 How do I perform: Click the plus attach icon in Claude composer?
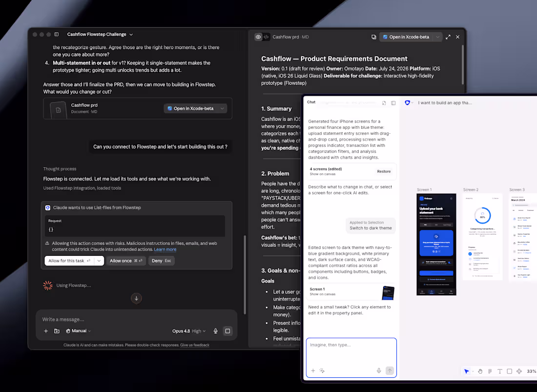click(x=46, y=331)
